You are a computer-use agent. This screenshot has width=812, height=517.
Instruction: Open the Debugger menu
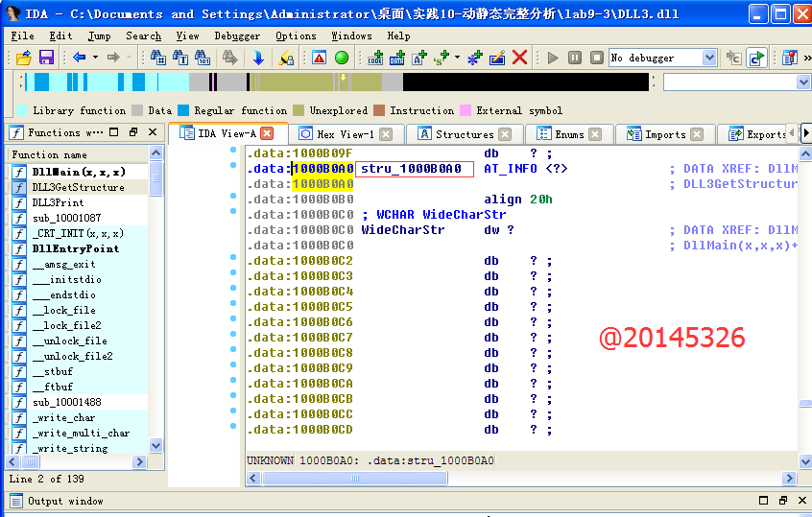click(236, 35)
